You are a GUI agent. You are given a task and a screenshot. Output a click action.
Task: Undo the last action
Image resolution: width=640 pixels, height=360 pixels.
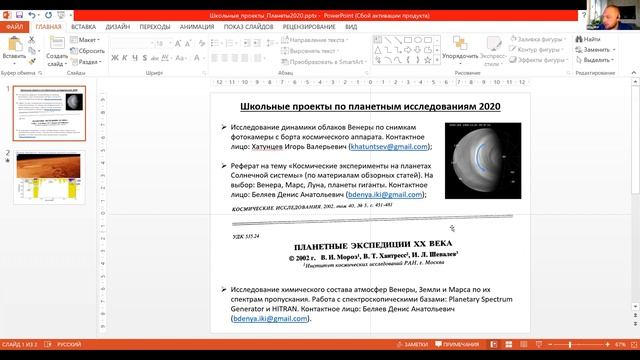[x=32, y=15]
